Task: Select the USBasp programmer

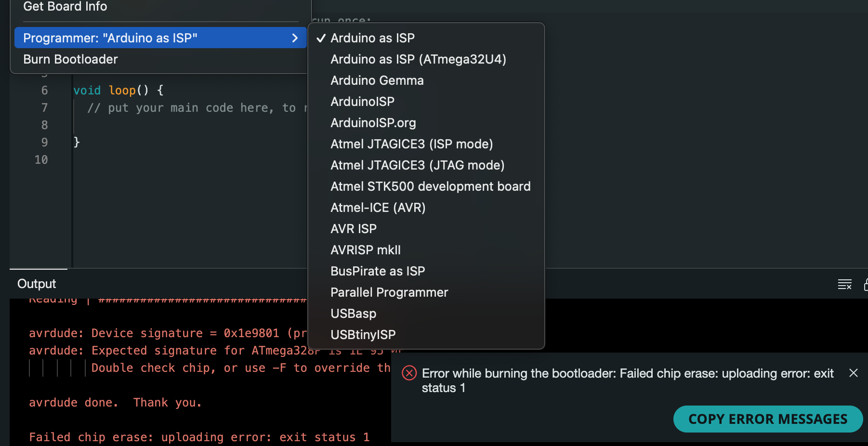Action: pyautogui.click(x=353, y=314)
